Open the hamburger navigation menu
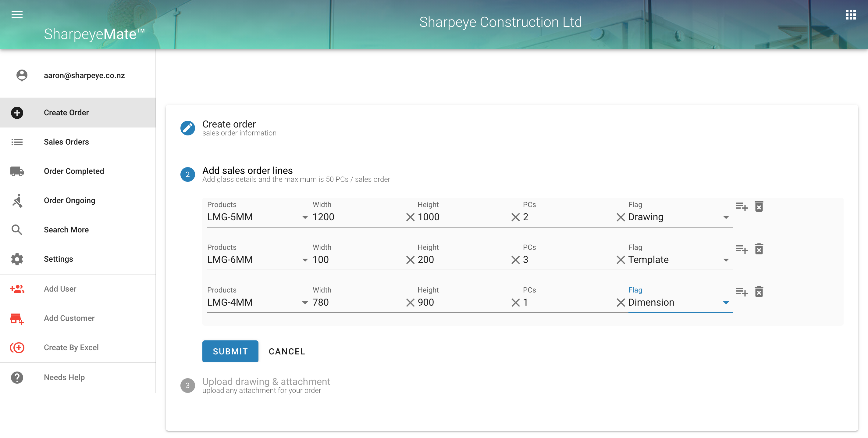Viewport: 868px width, 438px height. [17, 15]
